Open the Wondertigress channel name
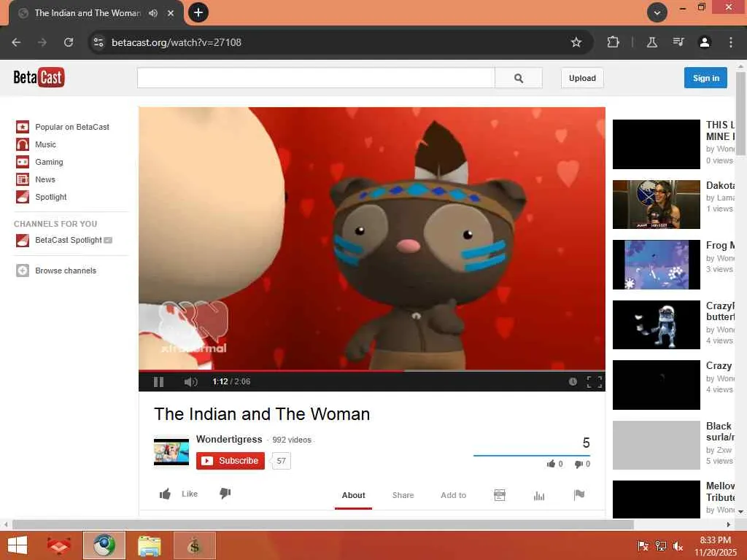This screenshot has height=560, width=747. tap(228, 439)
